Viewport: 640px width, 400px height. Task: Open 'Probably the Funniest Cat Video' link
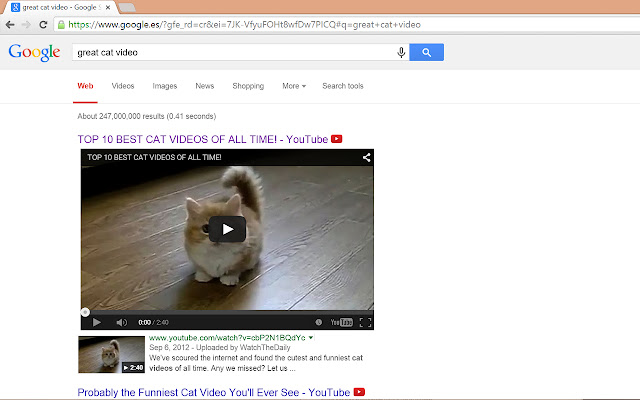click(214, 392)
